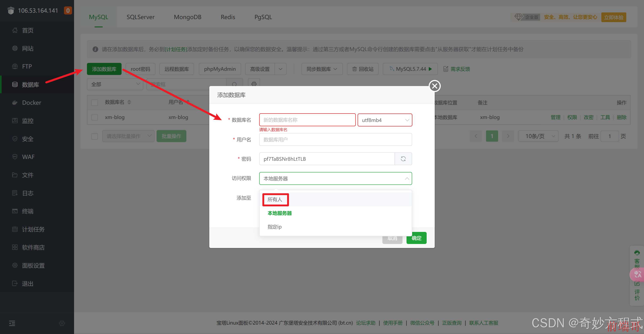Screen dimensions: 644x334
Task: Click the 企业版 diamond icon
Action: (518, 17)
